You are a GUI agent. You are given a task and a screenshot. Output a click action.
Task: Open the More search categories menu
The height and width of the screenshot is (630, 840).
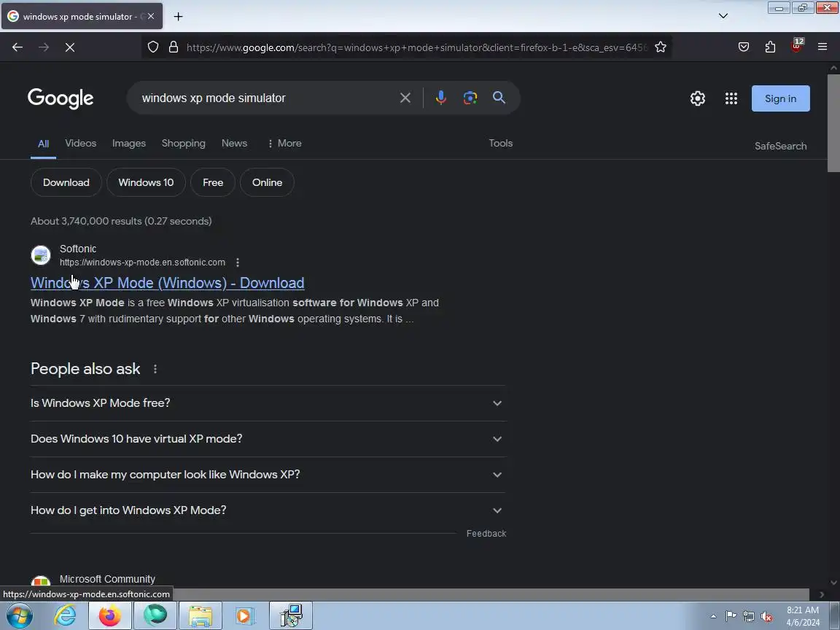click(284, 143)
